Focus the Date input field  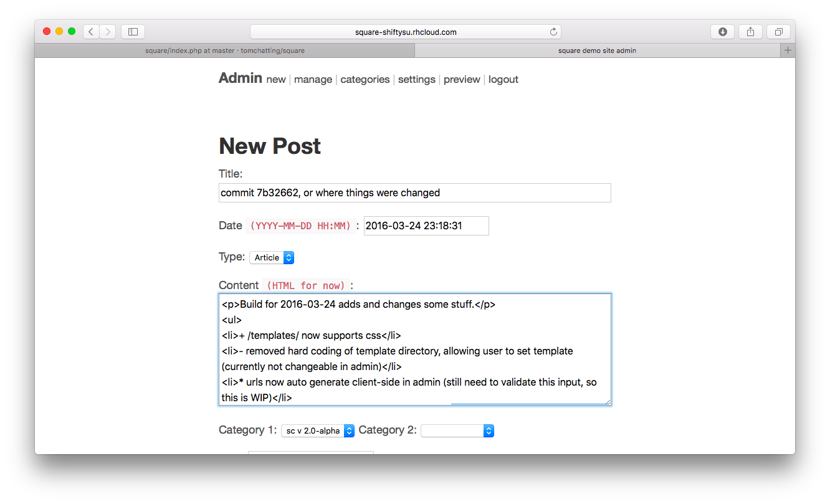[x=426, y=226]
